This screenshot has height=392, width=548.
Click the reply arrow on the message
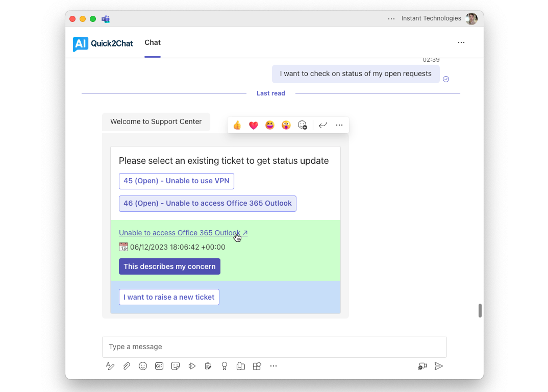(x=322, y=125)
